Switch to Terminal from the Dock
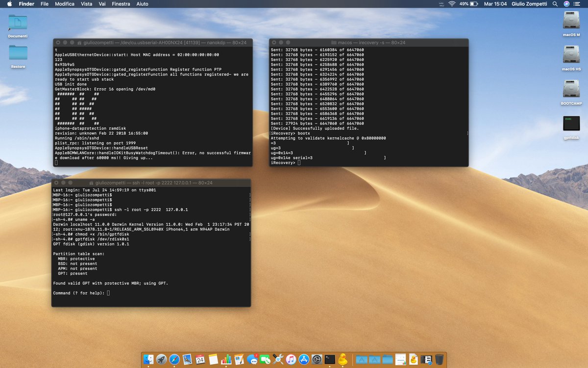Screen dimensions: 588x368 [x=330, y=360]
